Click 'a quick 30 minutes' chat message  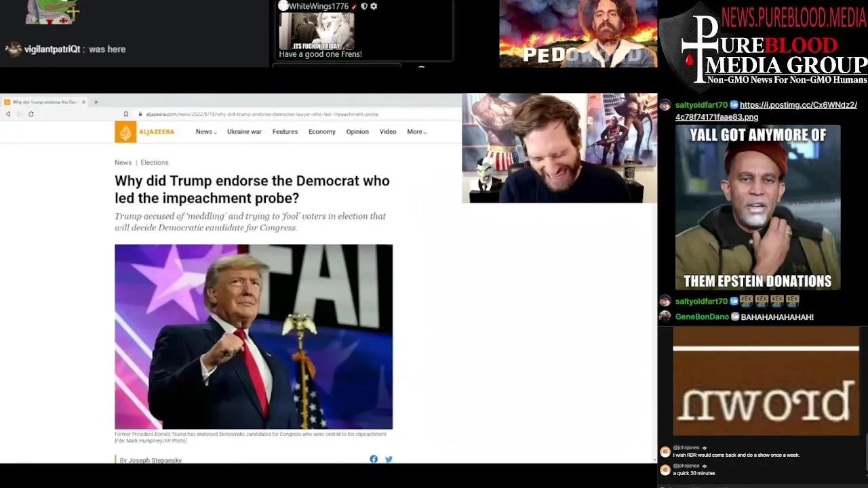point(694,473)
